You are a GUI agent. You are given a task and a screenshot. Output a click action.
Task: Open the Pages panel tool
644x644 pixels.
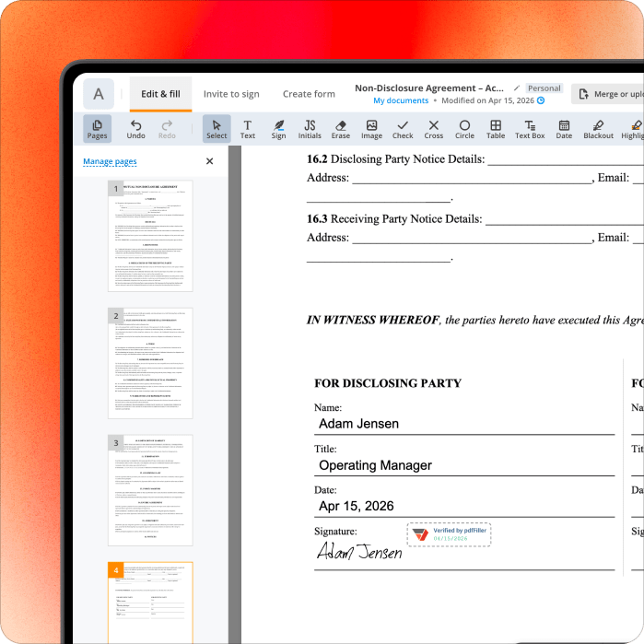(x=97, y=129)
